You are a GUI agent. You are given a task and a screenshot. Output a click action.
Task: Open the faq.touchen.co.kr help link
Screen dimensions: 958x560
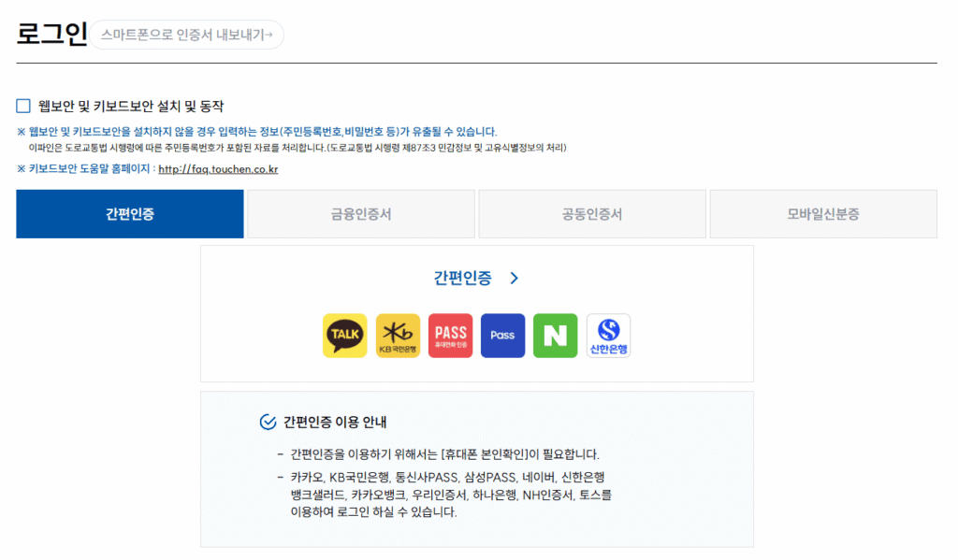(x=218, y=169)
